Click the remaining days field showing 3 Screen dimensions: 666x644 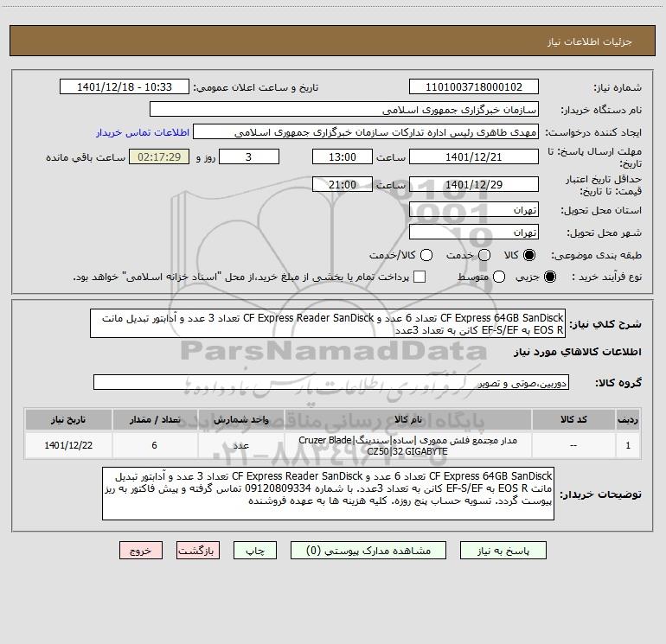coord(249,157)
